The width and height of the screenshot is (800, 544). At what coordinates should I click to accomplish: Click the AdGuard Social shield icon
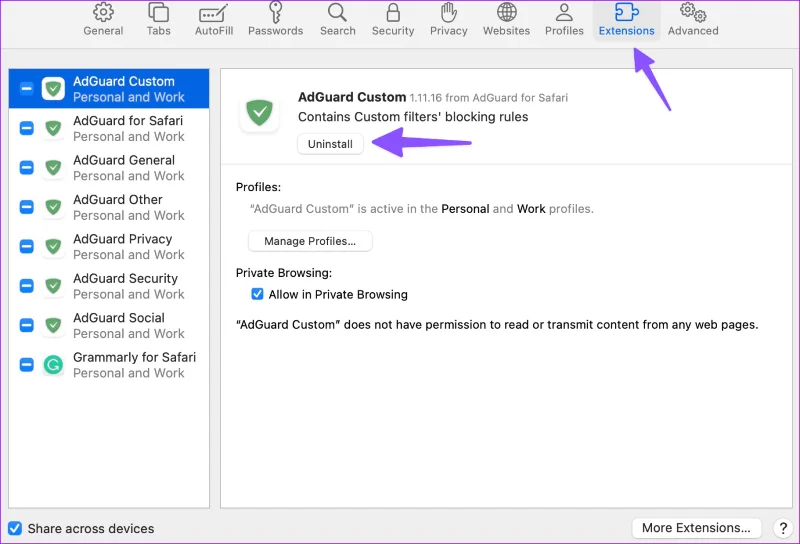click(x=53, y=325)
